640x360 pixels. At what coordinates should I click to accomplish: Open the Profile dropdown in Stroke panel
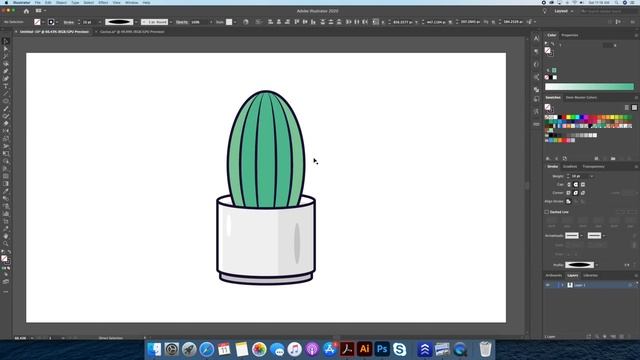pos(597,265)
